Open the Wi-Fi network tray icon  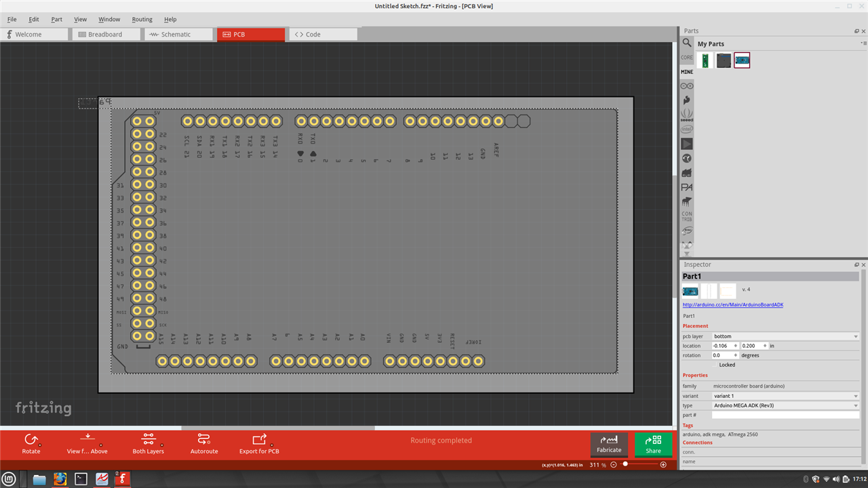[x=827, y=479]
